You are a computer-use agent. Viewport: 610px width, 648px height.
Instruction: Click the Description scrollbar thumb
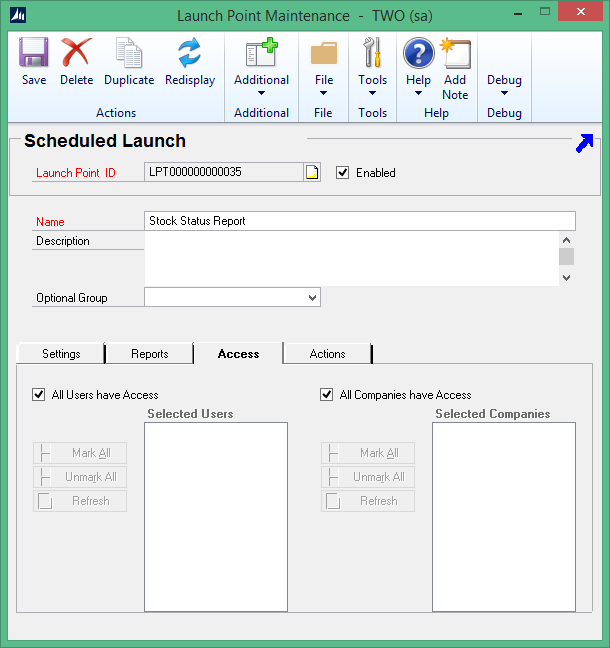[x=567, y=256]
